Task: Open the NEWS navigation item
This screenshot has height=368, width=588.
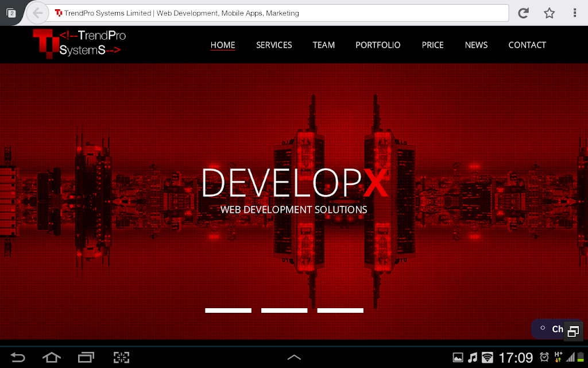Action: pyautogui.click(x=476, y=45)
